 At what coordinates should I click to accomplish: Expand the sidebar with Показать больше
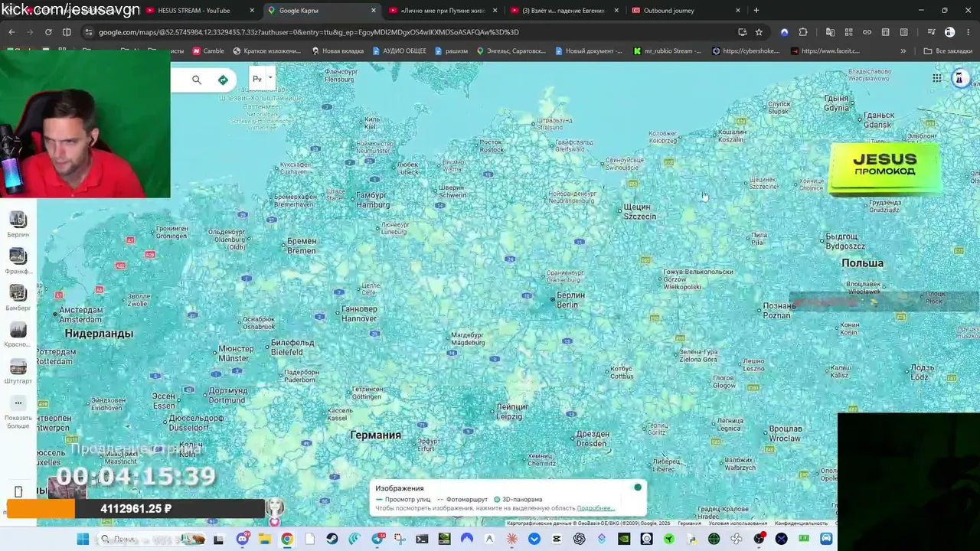click(18, 412)
